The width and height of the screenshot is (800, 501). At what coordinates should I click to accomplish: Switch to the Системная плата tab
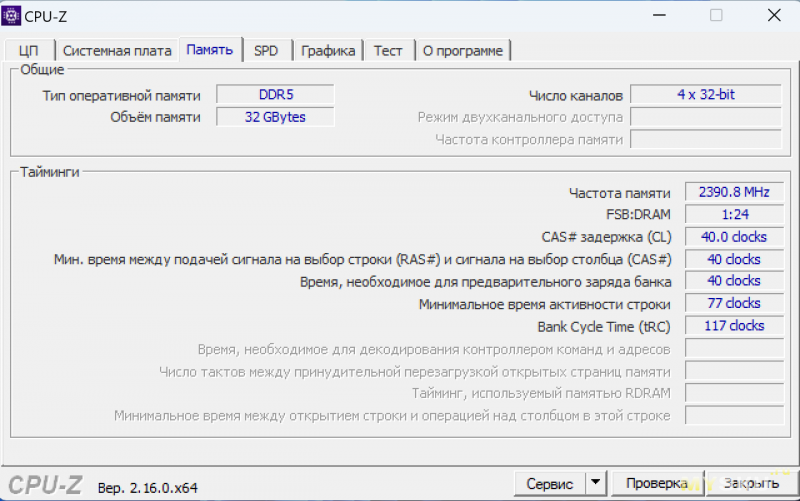(117, 51)
